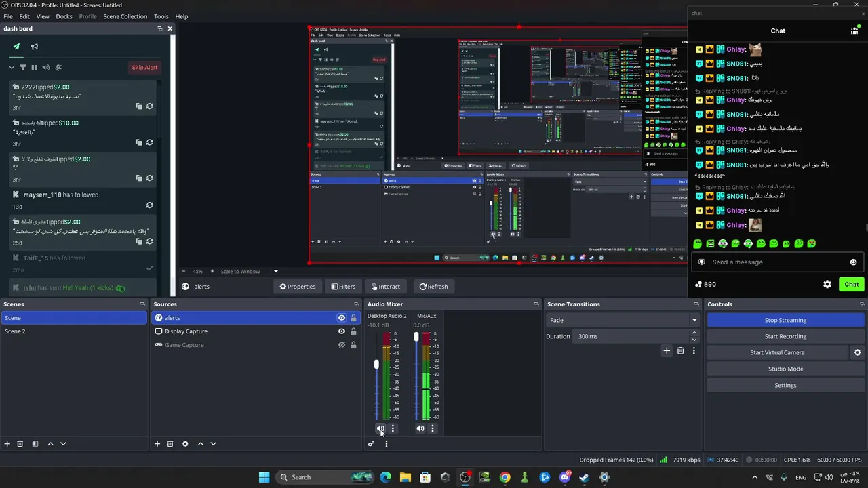Screen dimensions: 868x488
Task: Hide the Display Capture source
Action: pos(342,331)
